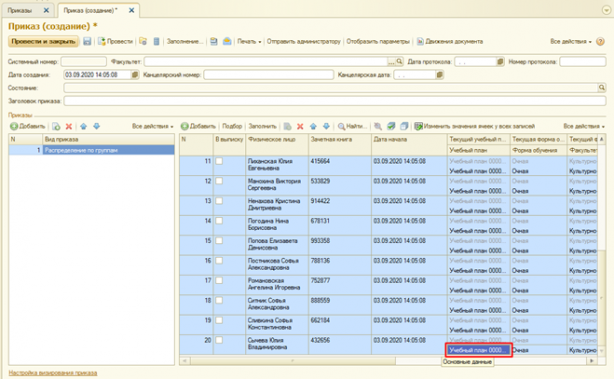The width and height of the screenshot is (614, 379).
Task: Move the student row up
Action: coord(313,126)
